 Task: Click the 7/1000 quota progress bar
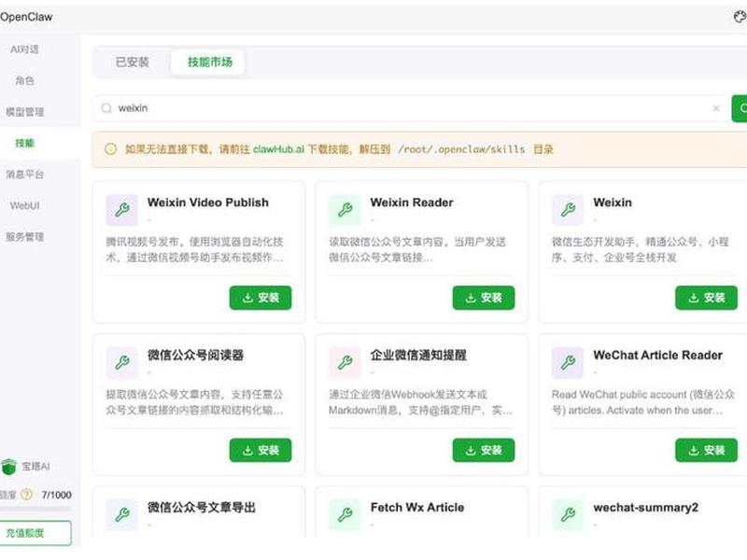point(35,509)
